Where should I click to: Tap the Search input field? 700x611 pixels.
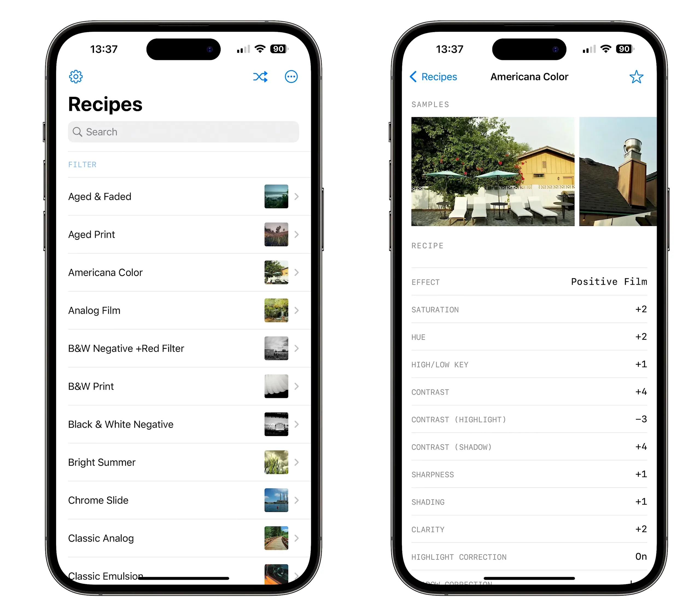click(183, 132)
